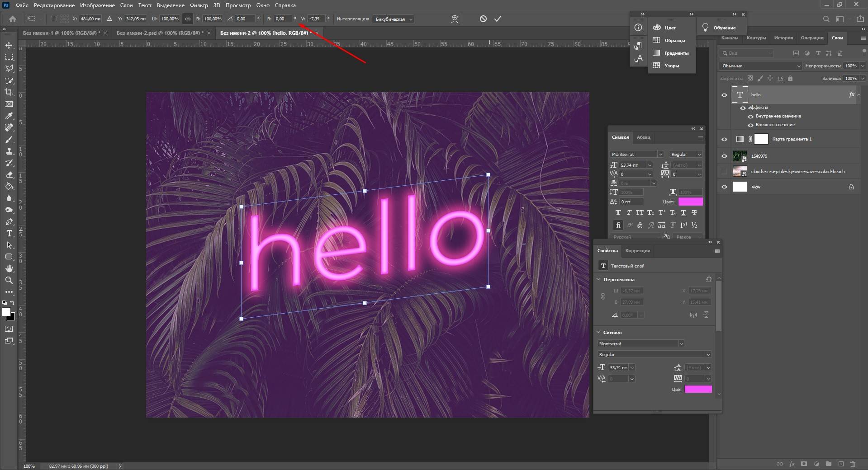
Task: Show the clouds-in-a-pink-sky layer
Action: coord(724,172)
